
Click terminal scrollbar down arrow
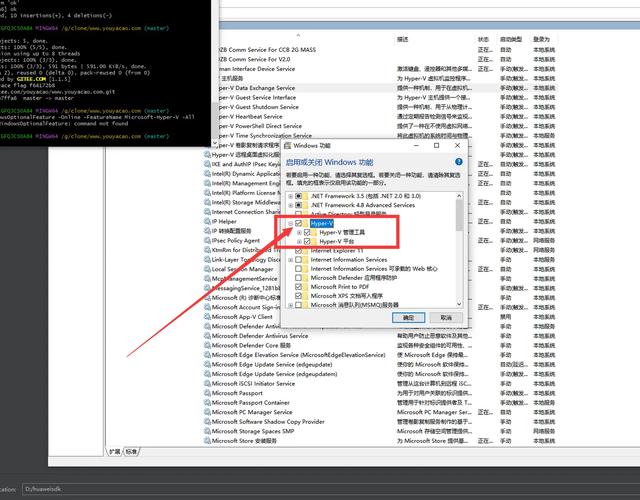click(215, 143)
